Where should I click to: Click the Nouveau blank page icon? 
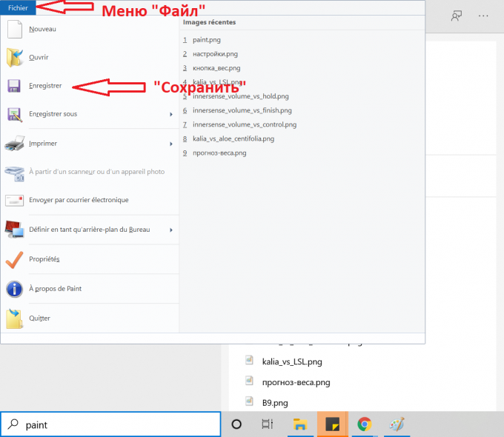coord(15,30)
